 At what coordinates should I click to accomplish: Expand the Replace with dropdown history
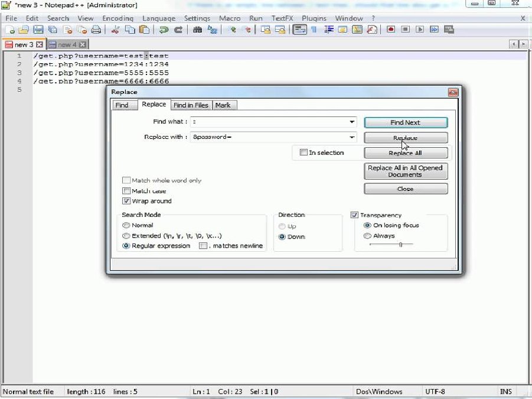click(353, 137)
